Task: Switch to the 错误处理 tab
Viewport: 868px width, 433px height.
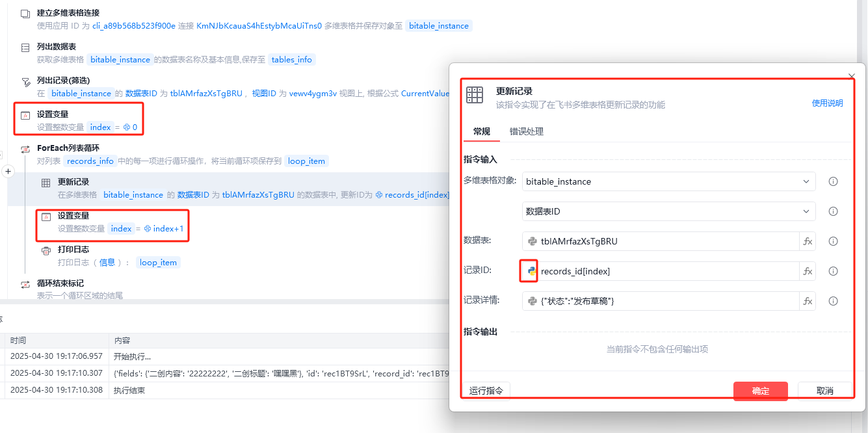Action: click(526, 131)
